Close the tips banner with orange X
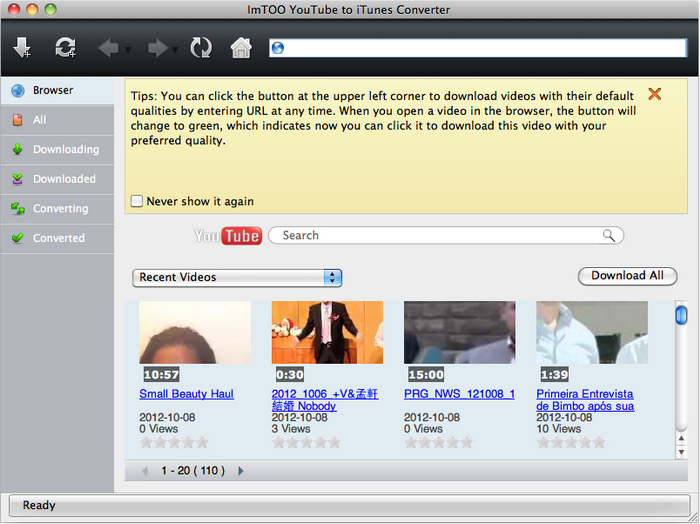Screen dimensions: 700x524 (654, 94)
